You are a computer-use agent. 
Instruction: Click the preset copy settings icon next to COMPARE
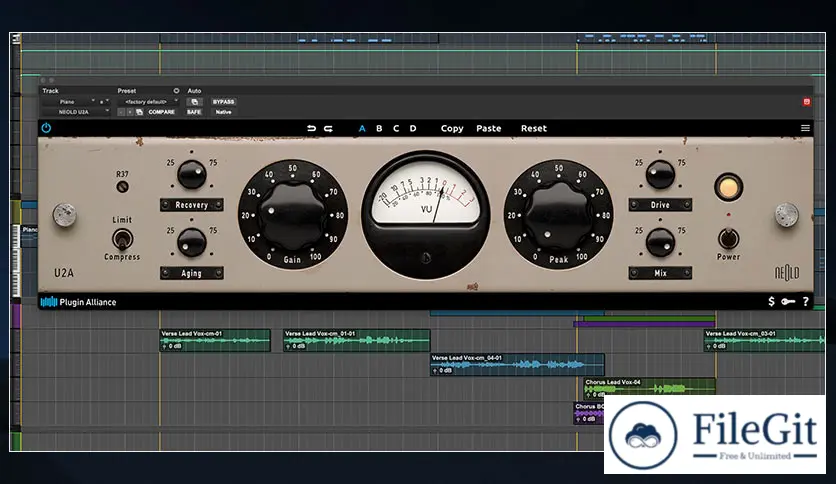[x=139, y=112]
